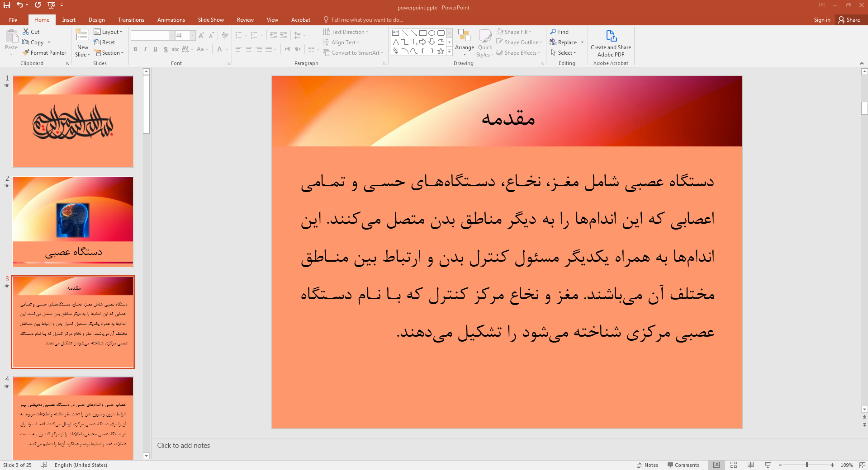
Task: Open Align Text dropdown
Action: [x=342, y=42]
